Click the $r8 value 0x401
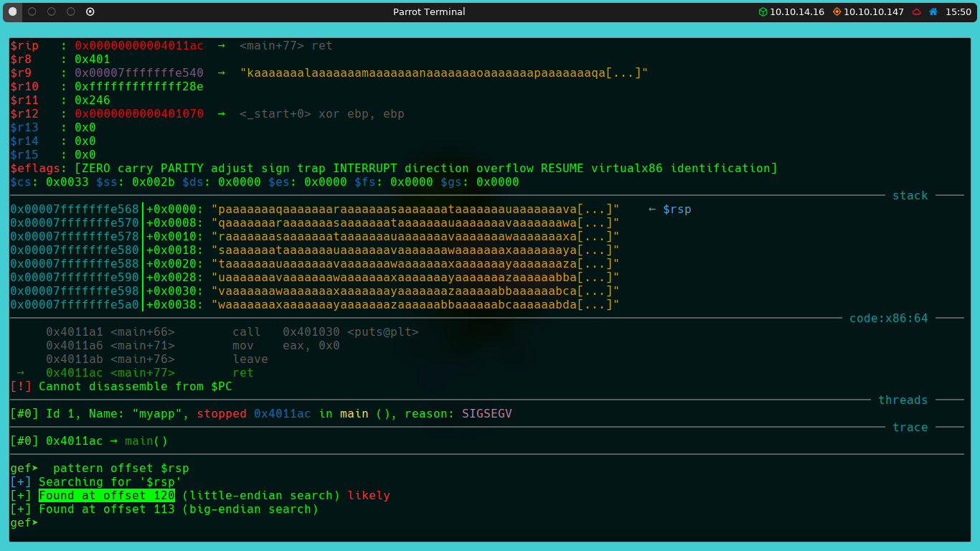This screenshot has width=980, height=551. pyautogui.click(x=93, y=59)
